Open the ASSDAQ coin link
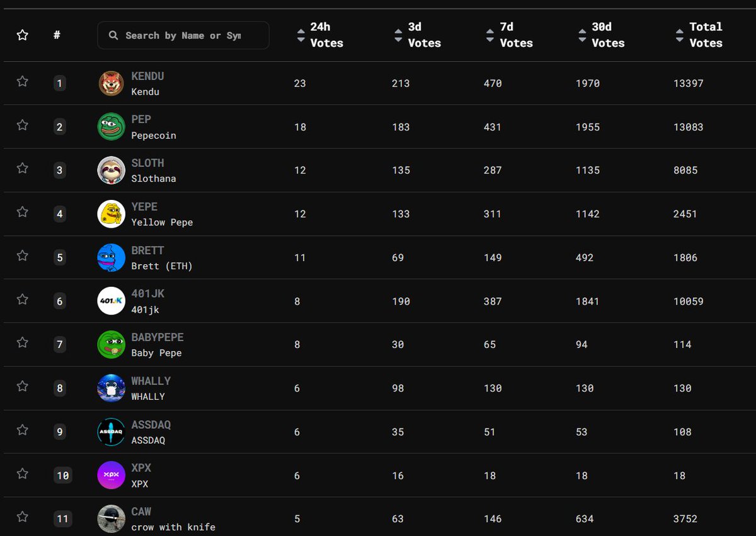The height and width of the screenshot is (536, 756). [x=151, y=425]
